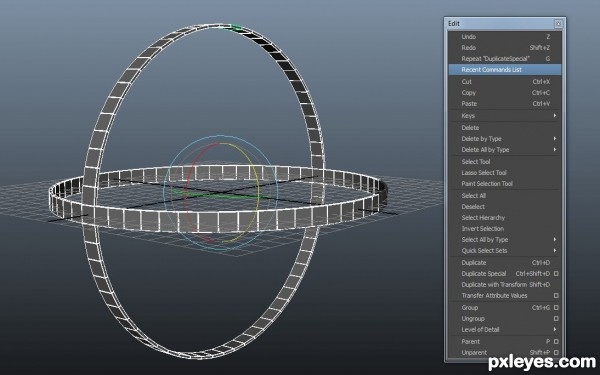Close the torn-off Edit menu panel
The image size is (600, 375).
pyautogui.click(x=558, y=24)
